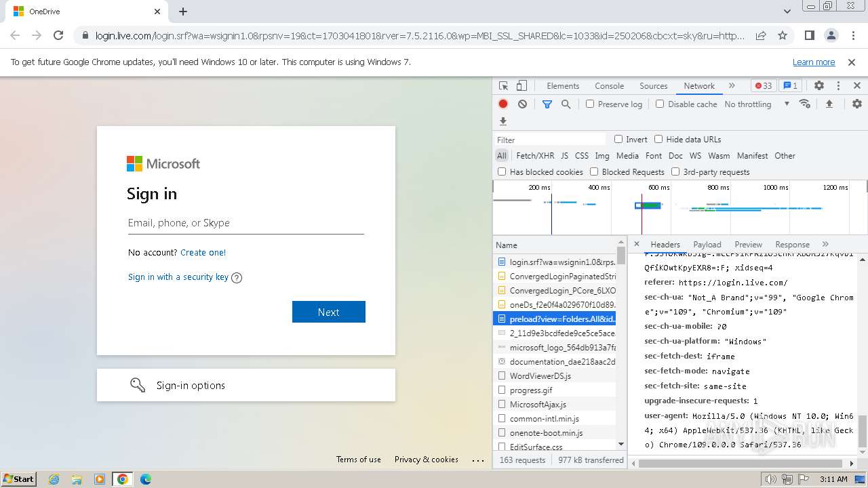Screen dimensions: 868x488
Task: Expand more DevTools panels chevron
Action: point(732,86)
